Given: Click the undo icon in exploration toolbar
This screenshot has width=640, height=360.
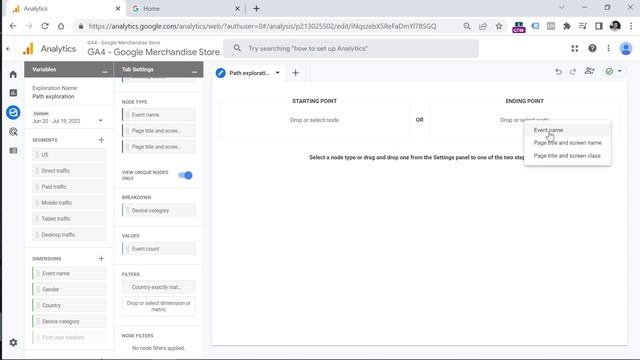Looking at the screenshot, I should click(558, 71).
